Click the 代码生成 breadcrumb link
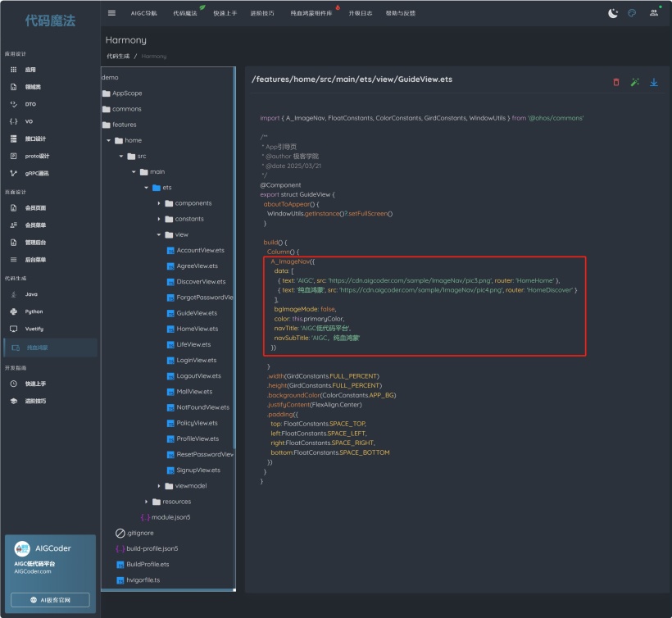Screen dimensions: 672x618 [118, 57]
